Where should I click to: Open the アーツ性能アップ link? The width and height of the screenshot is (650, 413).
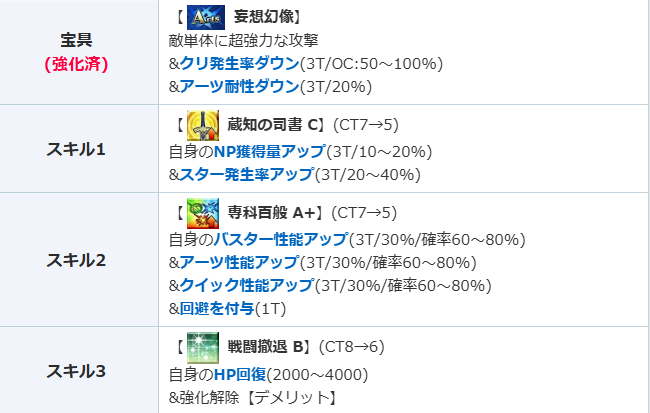pyautogui.click(x=239, y=262)
